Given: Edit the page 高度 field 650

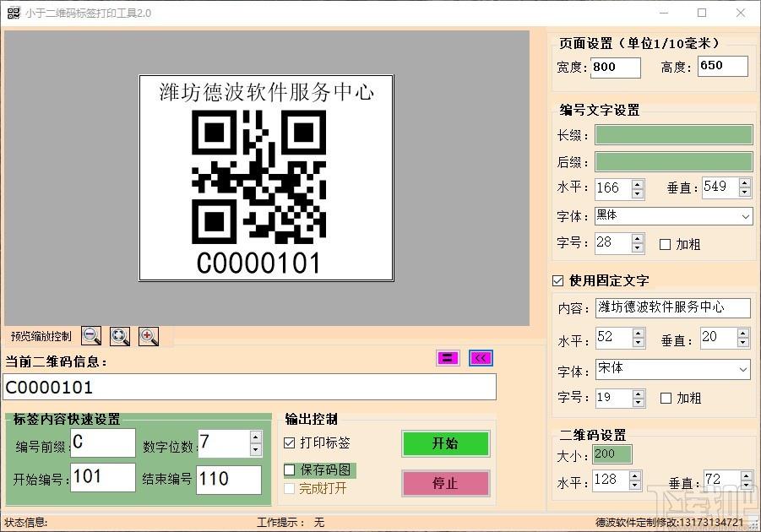Looking at the screenshot, I should tap(723, 66).
